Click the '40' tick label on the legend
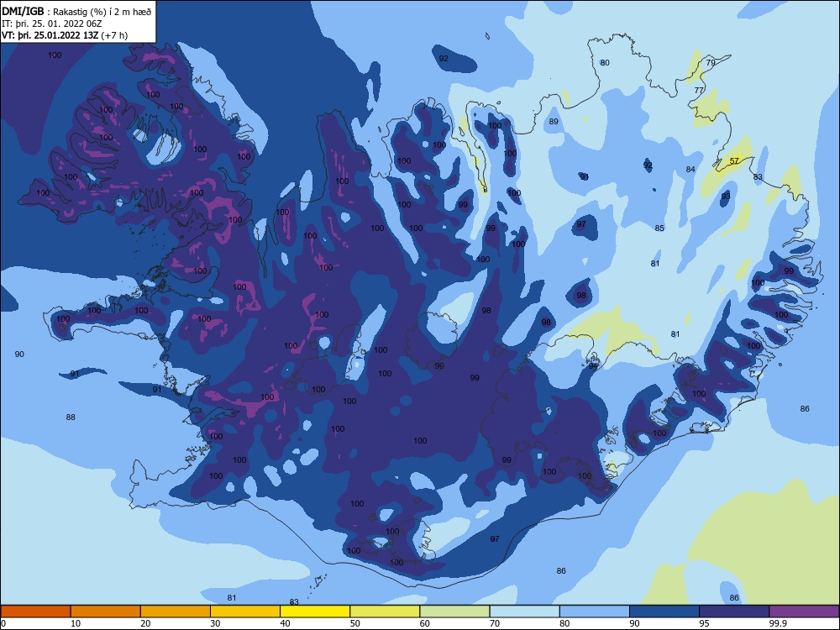 tap(285, 623)
